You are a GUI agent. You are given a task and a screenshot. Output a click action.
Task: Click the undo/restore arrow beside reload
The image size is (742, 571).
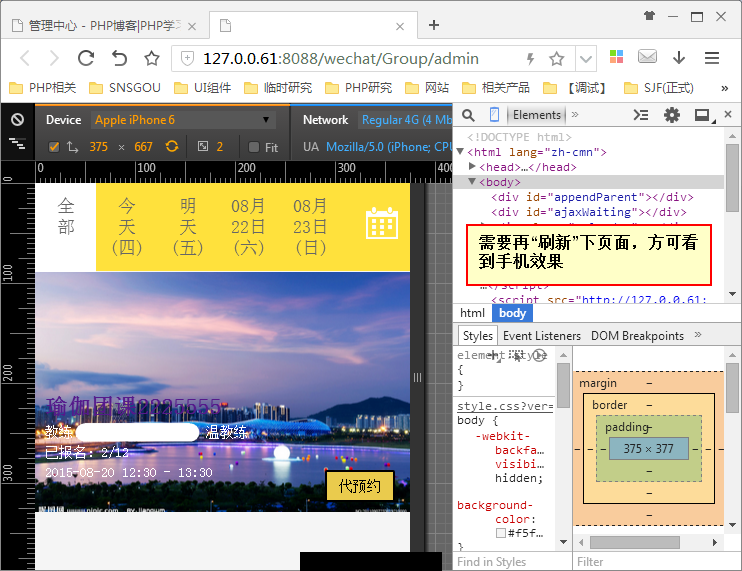119,58
